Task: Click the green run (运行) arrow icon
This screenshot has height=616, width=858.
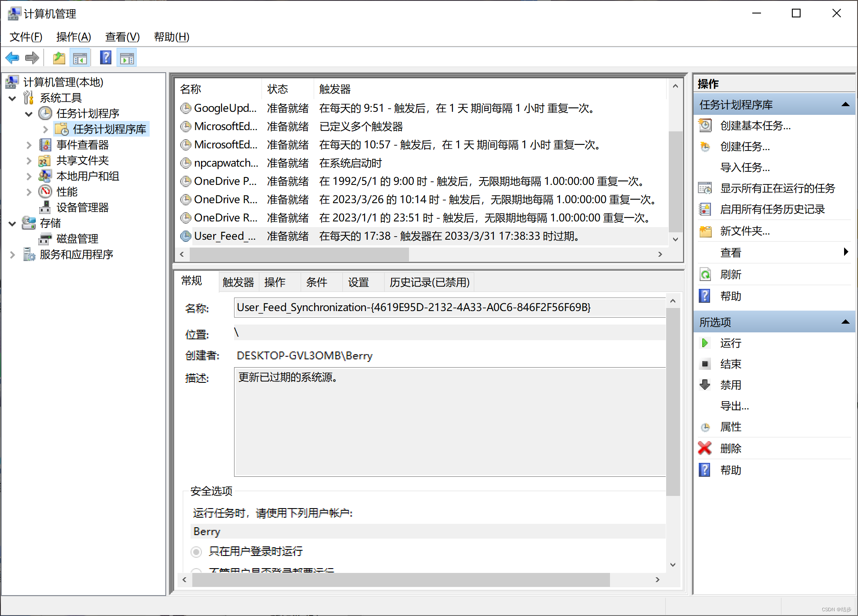Action: click(704, 343)
